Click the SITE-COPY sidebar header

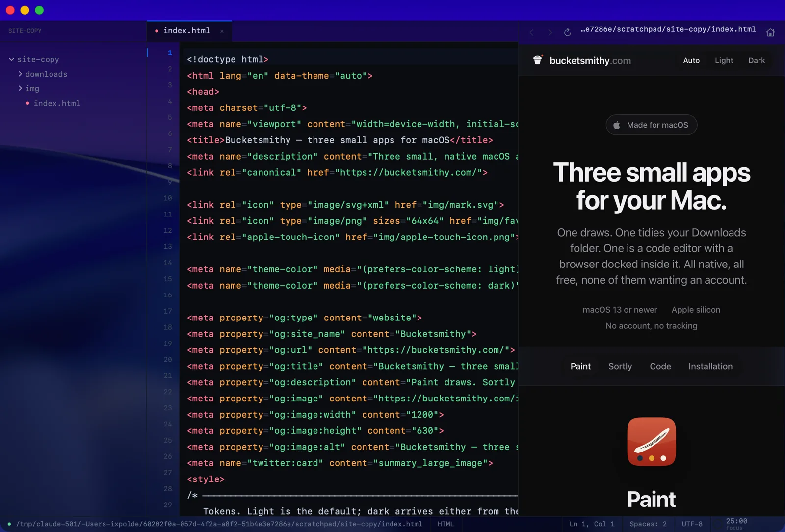(25, 31)
